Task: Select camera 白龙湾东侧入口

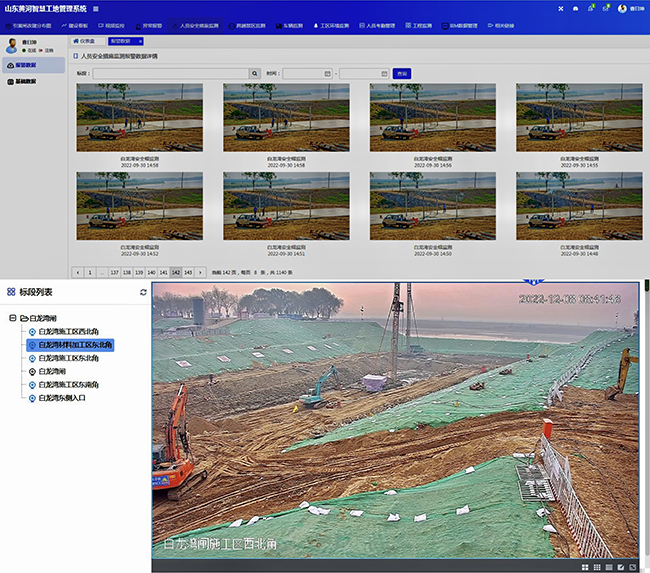Action: [57, 398]
